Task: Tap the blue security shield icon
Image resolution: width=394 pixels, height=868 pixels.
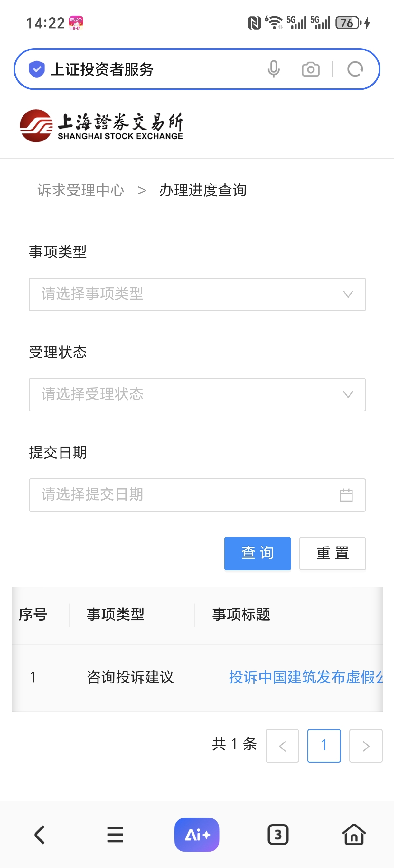Action: [37, 69]
